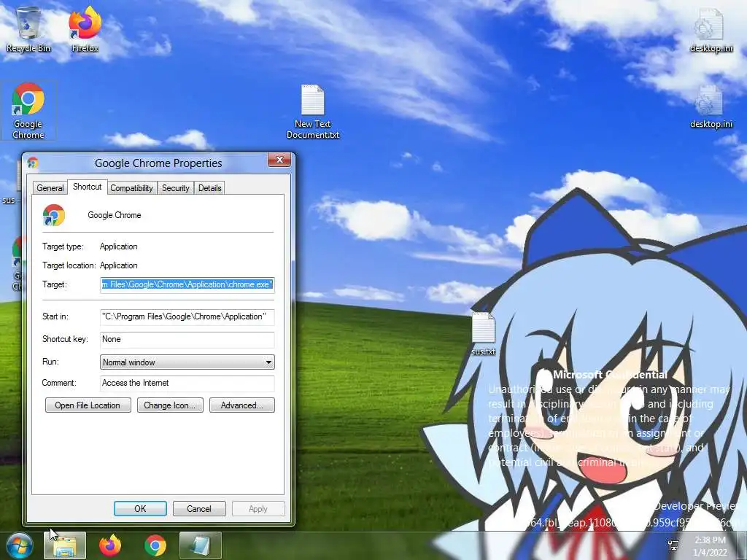Click the Chrome icon in Properties title bar
Image resolution: width=747 pixels, height=560 pixels.
33,163
